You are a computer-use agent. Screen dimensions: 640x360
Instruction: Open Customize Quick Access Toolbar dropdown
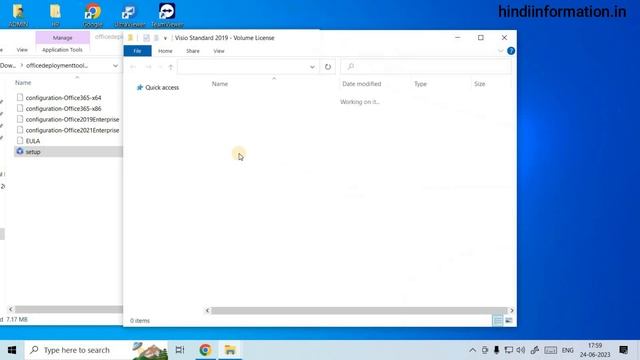tap(165, 38)
